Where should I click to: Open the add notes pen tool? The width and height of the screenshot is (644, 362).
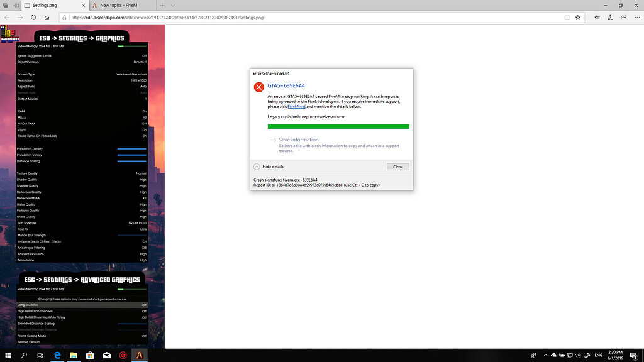click(610, 18)
